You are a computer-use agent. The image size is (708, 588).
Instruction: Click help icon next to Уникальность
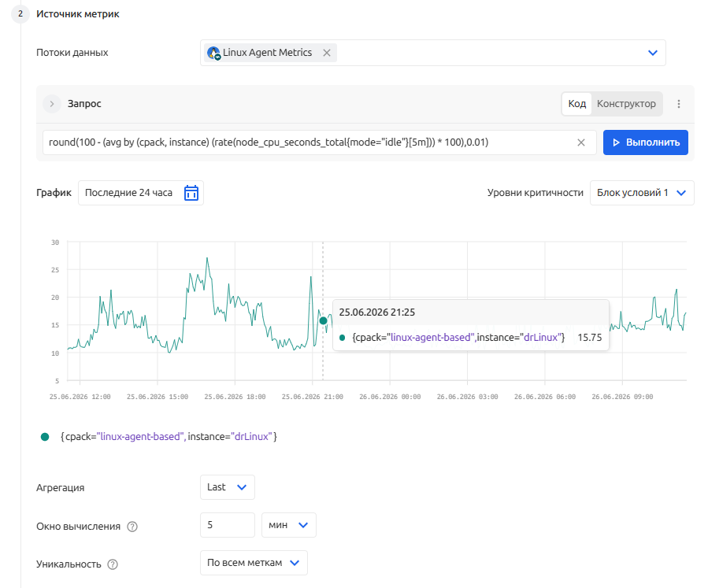pyautogui.click(x=113, y=564)
